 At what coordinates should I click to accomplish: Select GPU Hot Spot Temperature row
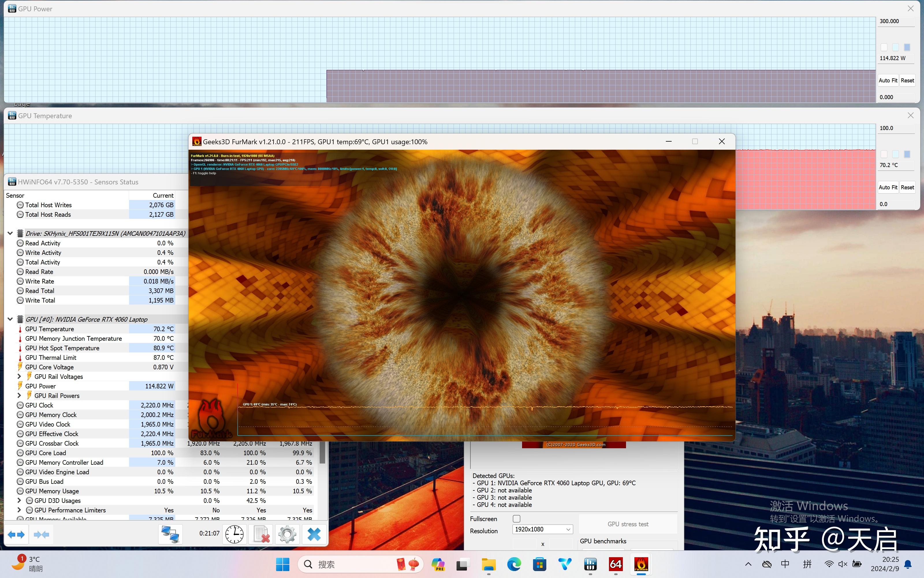(96, 348)
